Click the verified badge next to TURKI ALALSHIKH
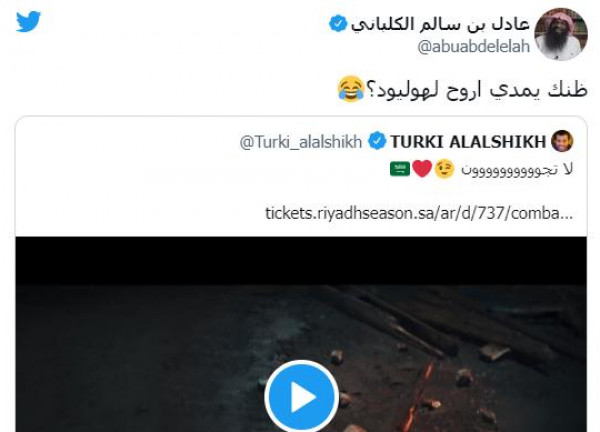 click(377, 141)
